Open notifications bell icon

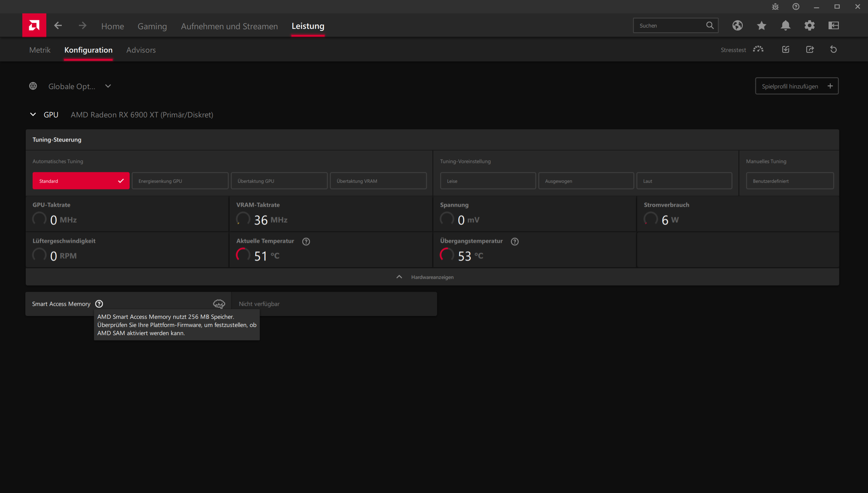(x=785, y=25)
